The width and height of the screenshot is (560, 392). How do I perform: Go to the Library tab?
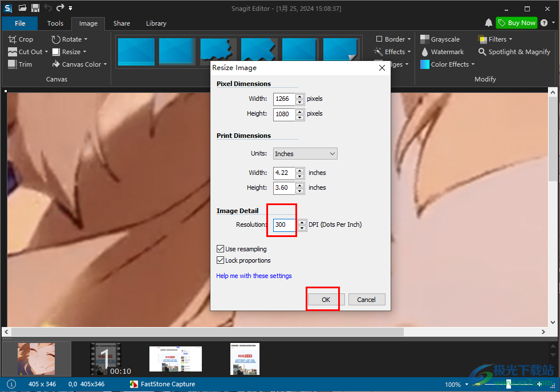pyautogui.click(x=156, y=23)
